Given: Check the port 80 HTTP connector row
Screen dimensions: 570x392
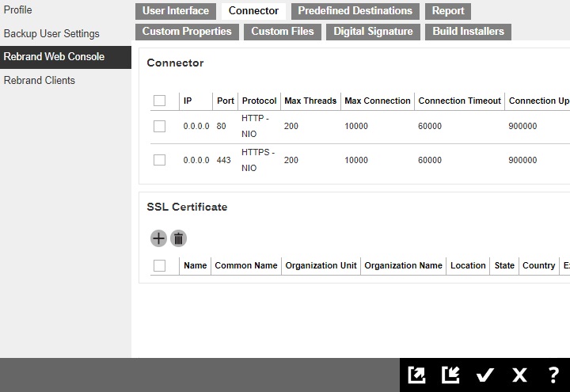Looking at the screenshot, I should pyautogui.click(x=159, y=126).
